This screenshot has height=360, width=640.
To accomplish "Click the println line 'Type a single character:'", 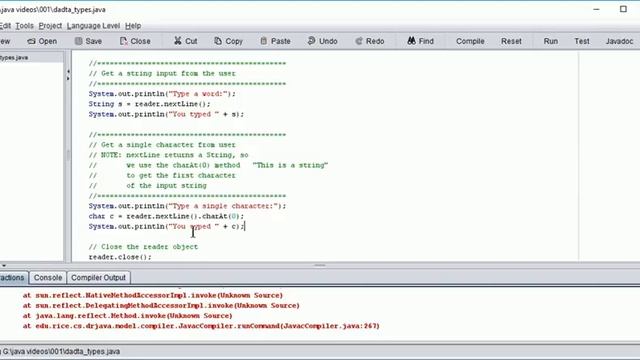I will point(187,206).
